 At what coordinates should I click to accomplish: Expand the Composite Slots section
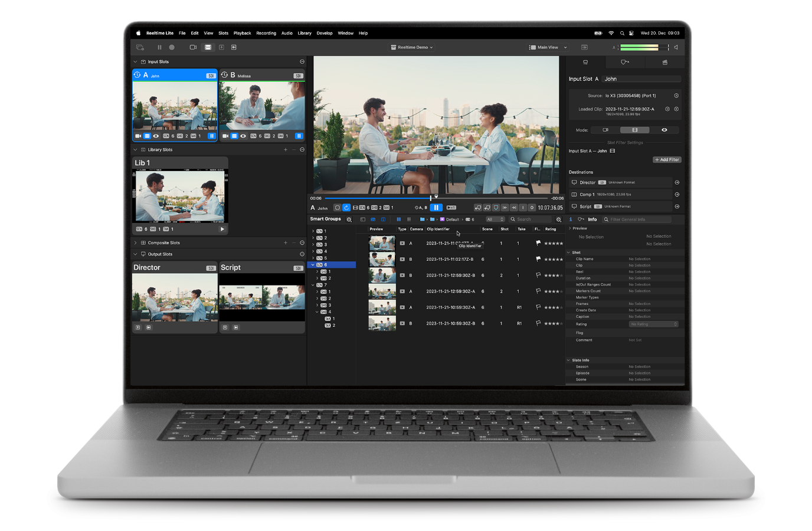[135, 242]
